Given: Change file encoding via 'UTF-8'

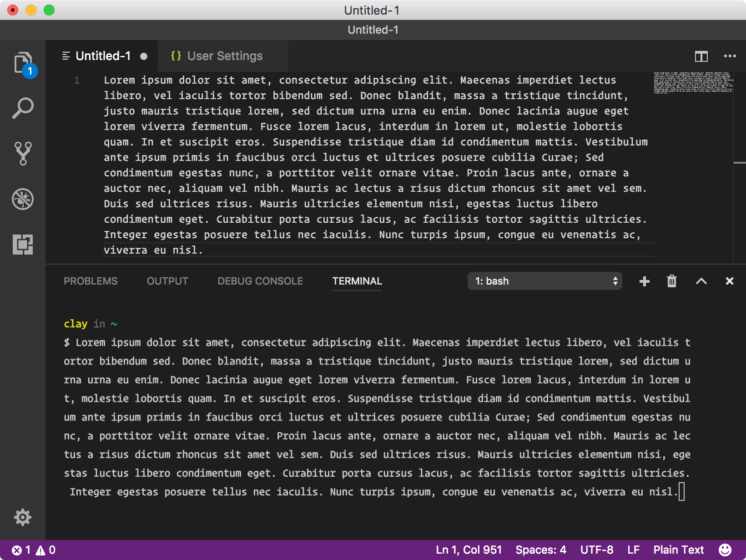Looking at the screenshot, I should pyautogui.click(x=597, y=550).
